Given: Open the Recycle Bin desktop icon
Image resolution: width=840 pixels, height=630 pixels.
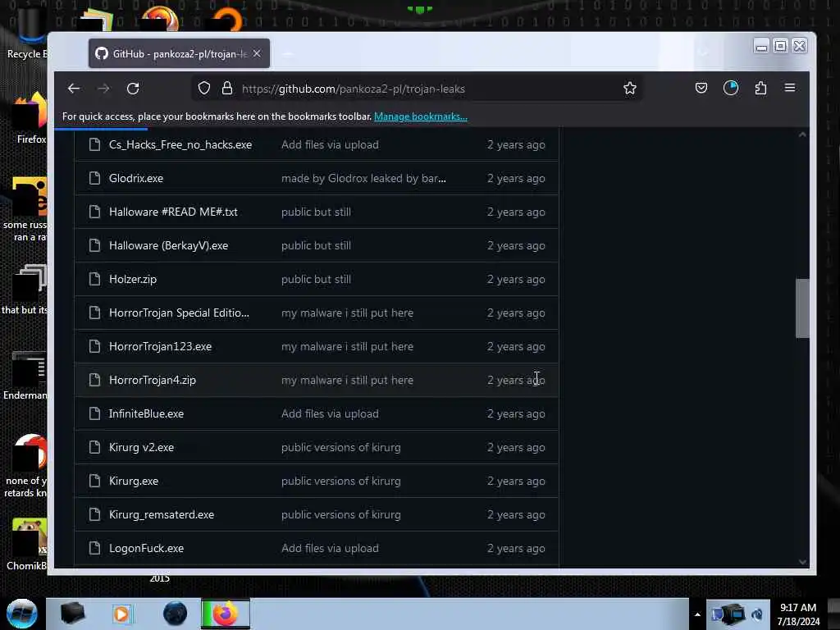Looking at the screenshot, I should [x=27, y=32].
